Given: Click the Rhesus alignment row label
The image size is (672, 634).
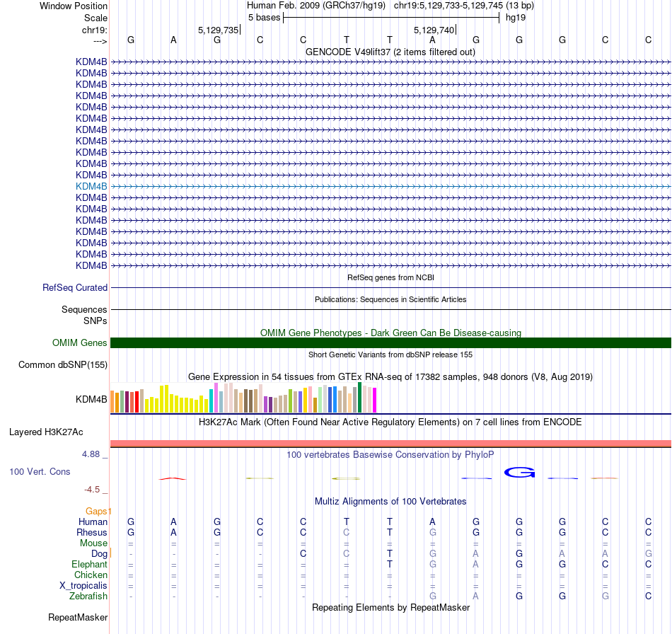Looking at the screenshot, I should (92, 532).
